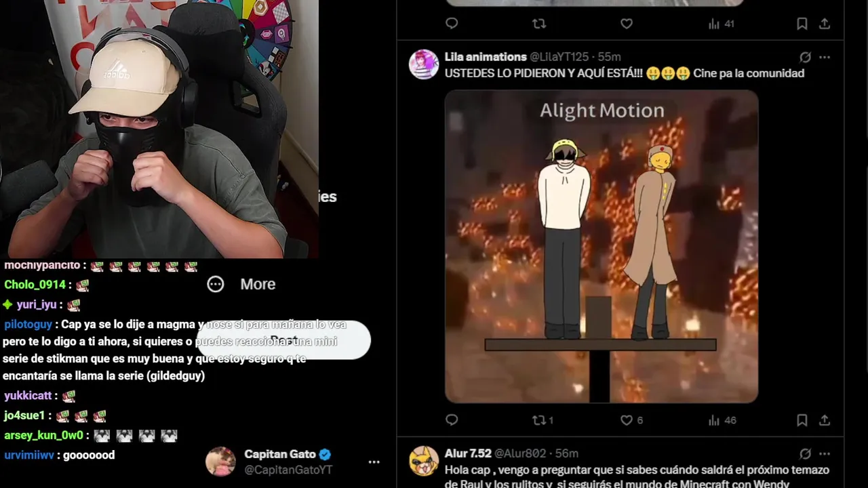Viewport: 868px width, 488px height.
Task: Open account menu next to Capitan Gato
Action: tap(374, 462)
